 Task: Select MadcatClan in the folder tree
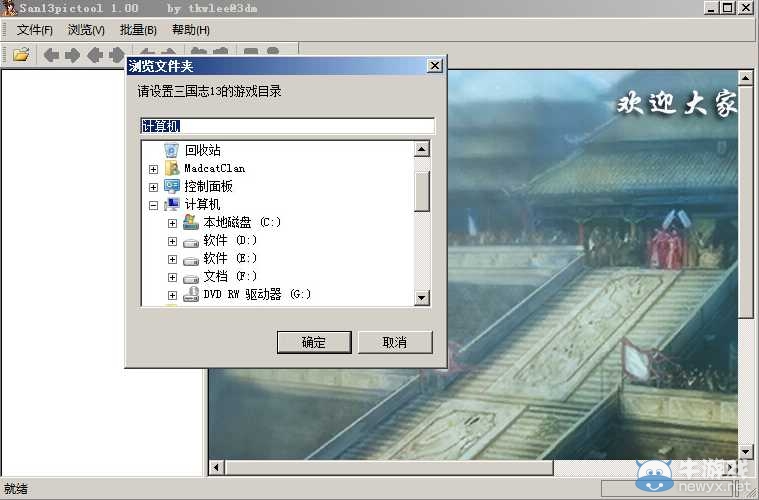214,168
